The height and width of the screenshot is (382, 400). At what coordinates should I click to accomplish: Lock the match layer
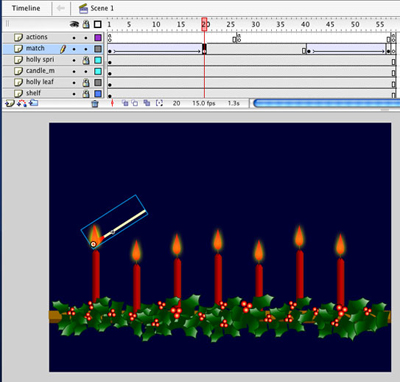pos(86,49)
